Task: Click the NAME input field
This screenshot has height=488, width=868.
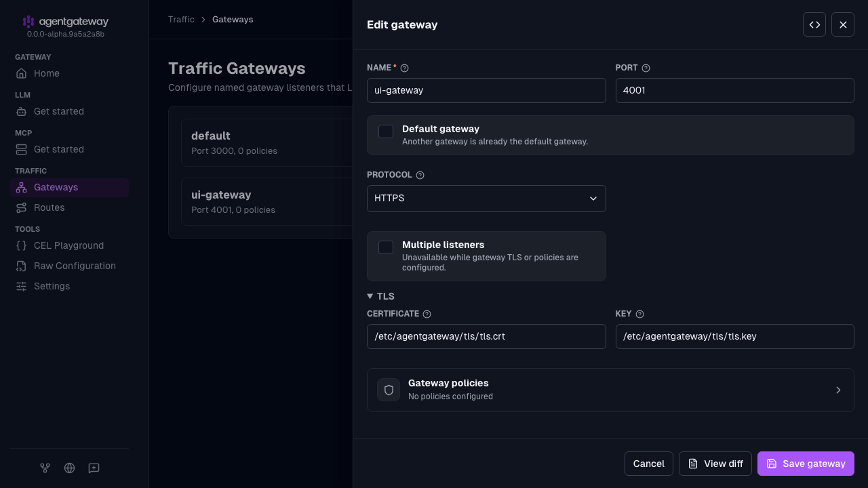Action: click(486, 90)
